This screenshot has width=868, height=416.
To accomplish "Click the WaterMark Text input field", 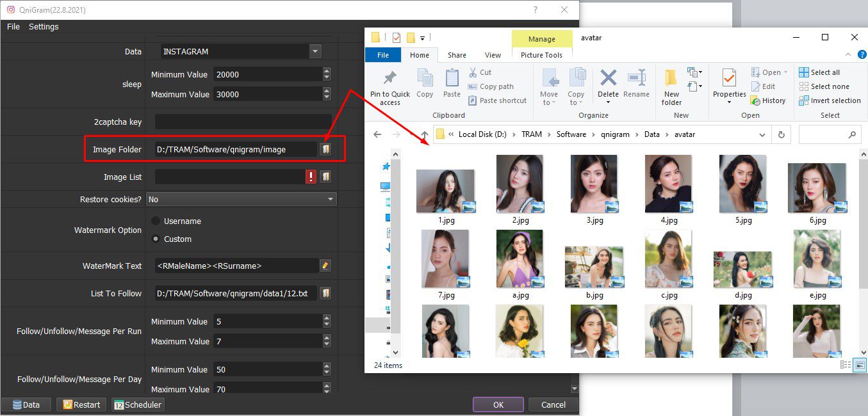I will point(236,266).
